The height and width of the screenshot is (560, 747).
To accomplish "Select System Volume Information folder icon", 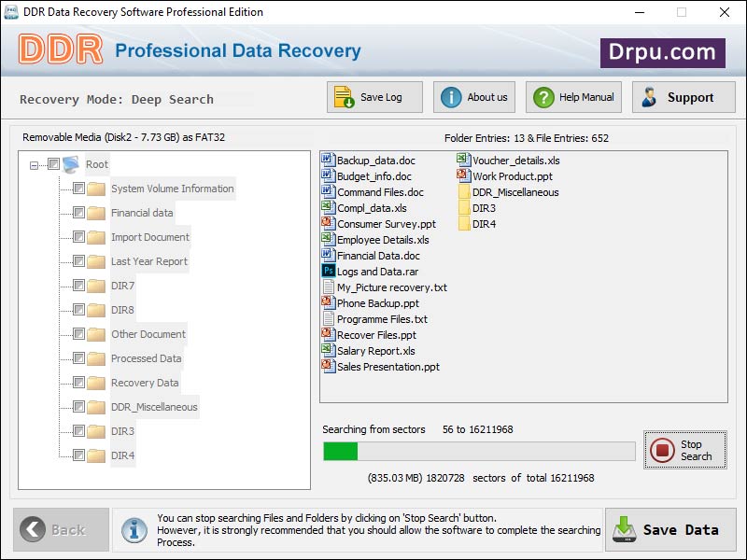I will [x=96, y=189].
